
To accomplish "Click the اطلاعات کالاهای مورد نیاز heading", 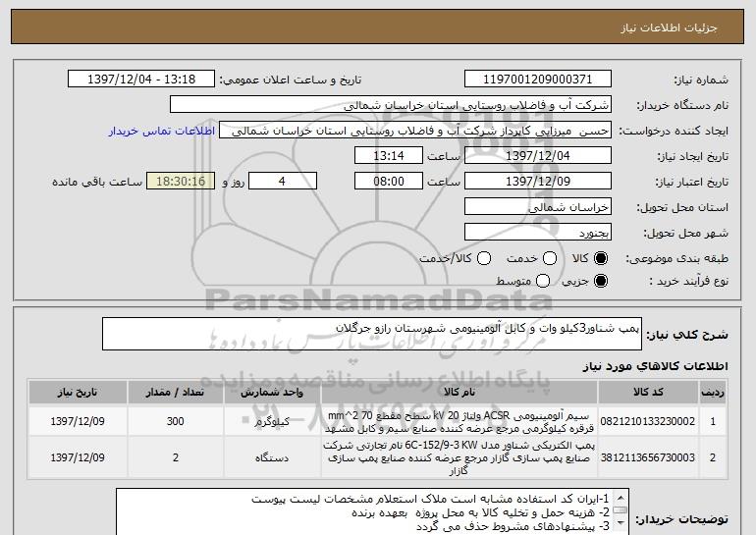I will click(656, 366).
